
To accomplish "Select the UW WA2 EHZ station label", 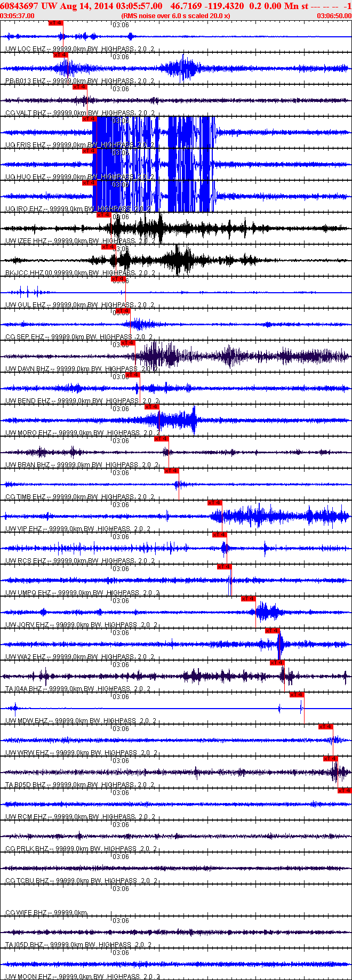I will point(25,657).
